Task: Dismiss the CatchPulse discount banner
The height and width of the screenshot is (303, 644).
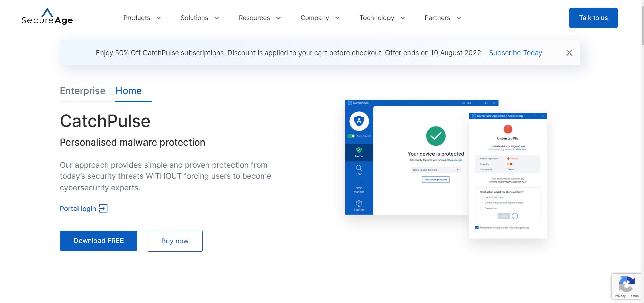Action: (x=569, y=53)
